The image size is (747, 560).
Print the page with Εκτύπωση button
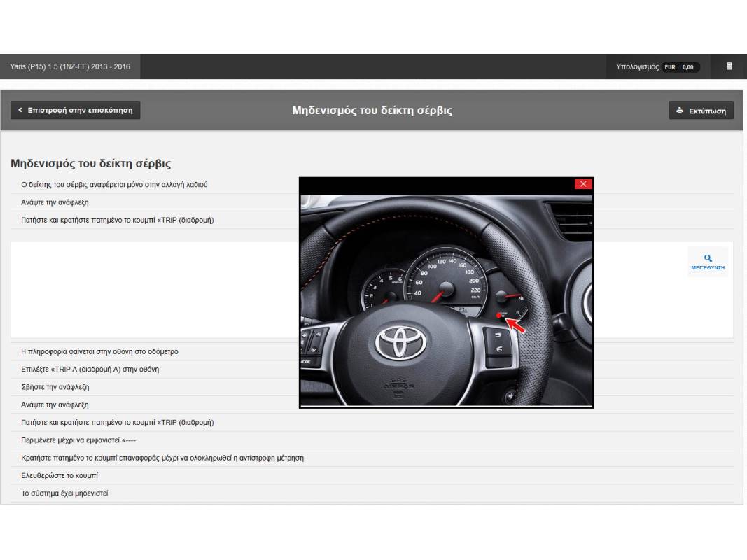click(701, 111)
